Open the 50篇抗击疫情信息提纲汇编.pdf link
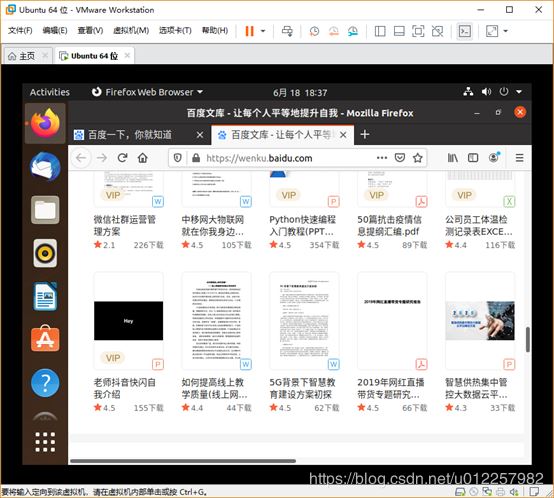554x498 pixels. pos(389,225)
